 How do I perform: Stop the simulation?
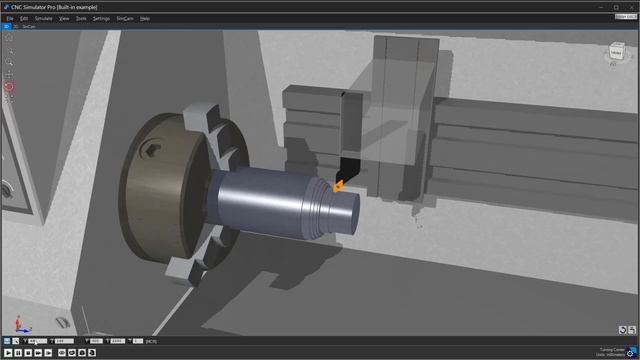(x=28, y=353)
